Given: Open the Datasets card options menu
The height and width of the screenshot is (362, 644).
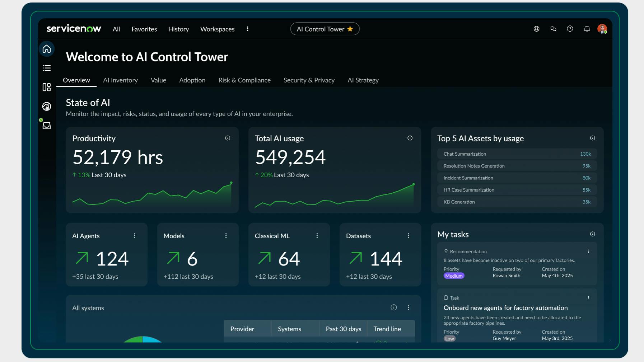Looking at the screenshot, I should pyautogui.click(x=408, y=236).
